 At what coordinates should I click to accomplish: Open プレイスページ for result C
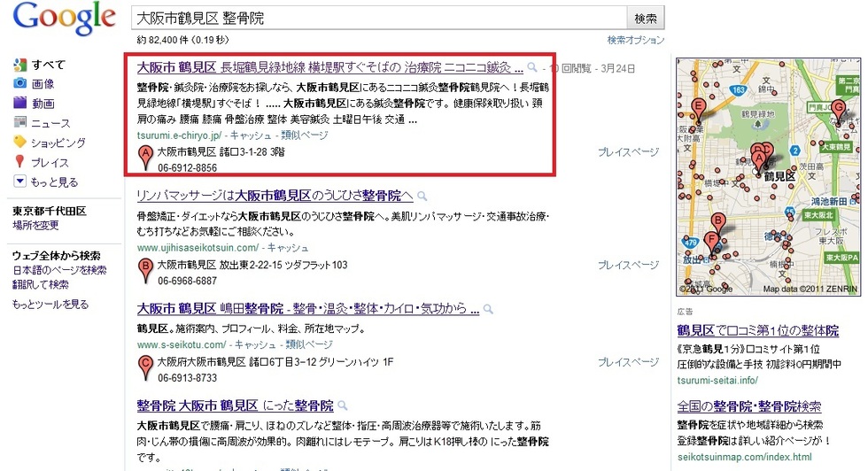tap(628, 362)
